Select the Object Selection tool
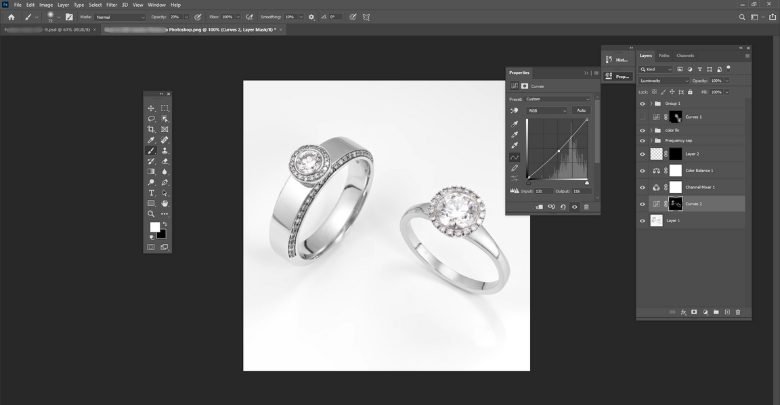Viewport: 780px width, 405px height. click(165, 118)
